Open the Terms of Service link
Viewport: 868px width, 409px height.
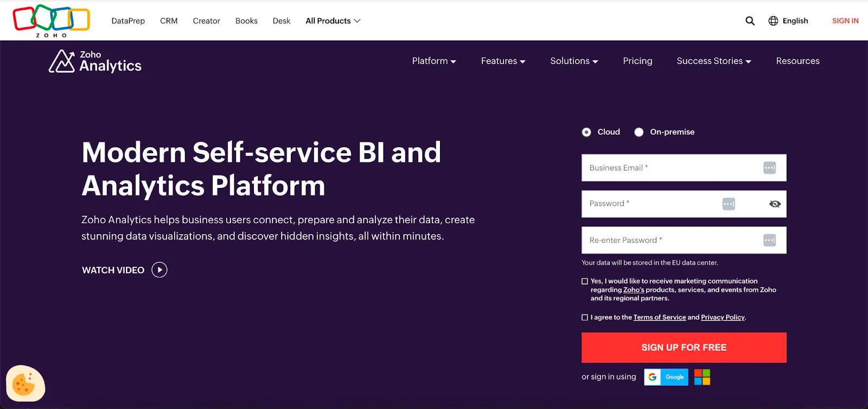[x=660, y=317]
